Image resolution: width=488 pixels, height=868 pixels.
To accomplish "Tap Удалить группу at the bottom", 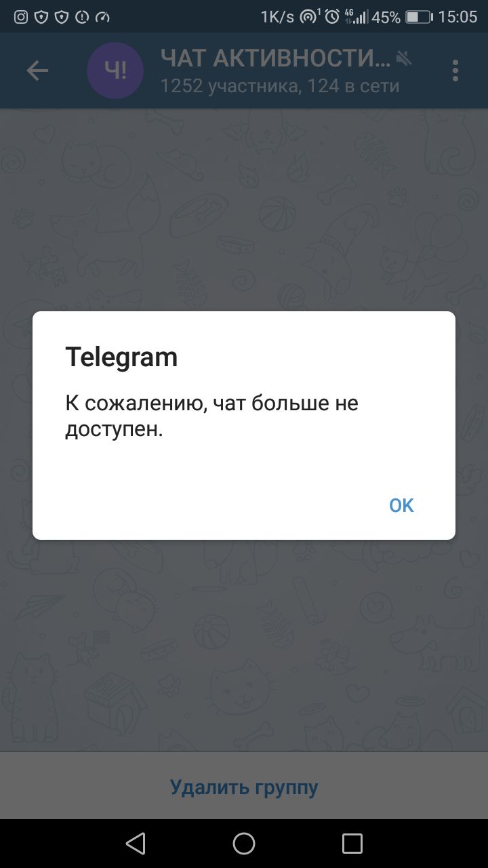I will click(244, 787).
